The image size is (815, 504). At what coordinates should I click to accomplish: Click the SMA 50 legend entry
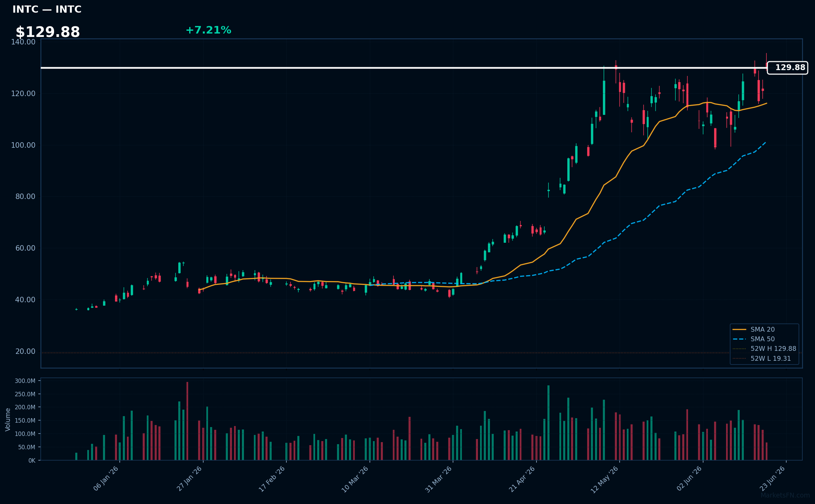tap(763, 339)
